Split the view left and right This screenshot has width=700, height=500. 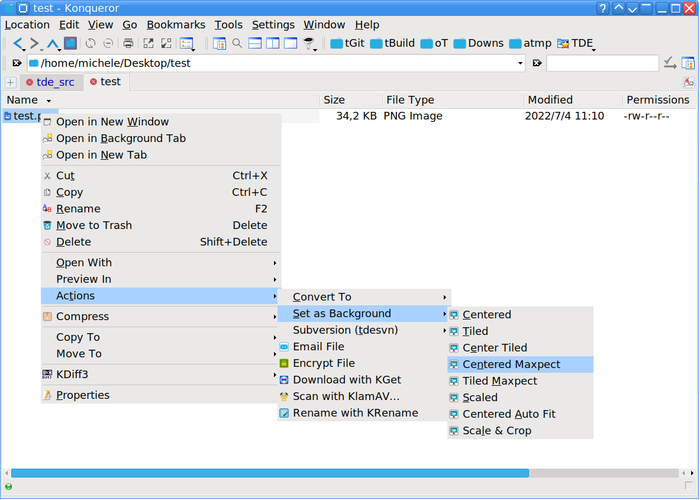coord(273,43)
